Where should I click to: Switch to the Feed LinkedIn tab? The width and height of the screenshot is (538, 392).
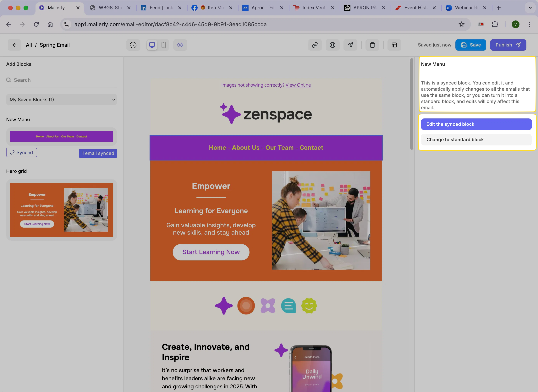click(x=158, y=8)
